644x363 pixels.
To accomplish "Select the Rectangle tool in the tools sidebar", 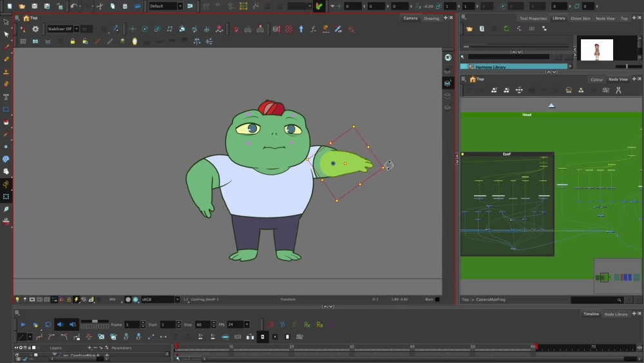I will (x=6, y=110).
